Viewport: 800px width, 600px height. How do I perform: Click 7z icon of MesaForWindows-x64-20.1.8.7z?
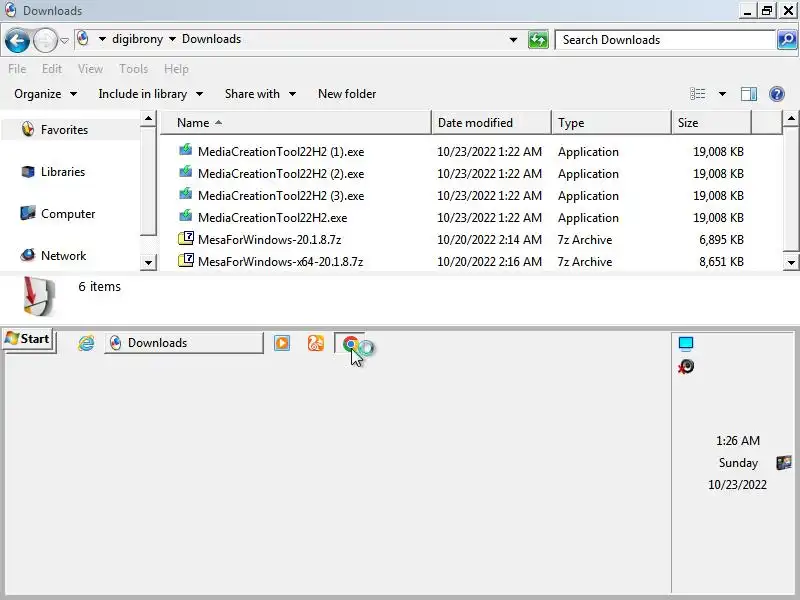pos(186,260)
